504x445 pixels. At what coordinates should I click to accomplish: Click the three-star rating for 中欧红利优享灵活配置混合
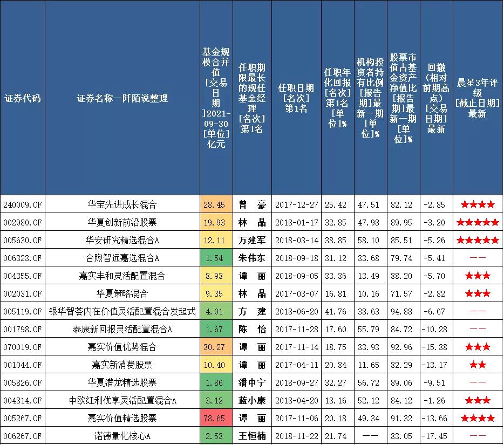[x=477, y=400]
